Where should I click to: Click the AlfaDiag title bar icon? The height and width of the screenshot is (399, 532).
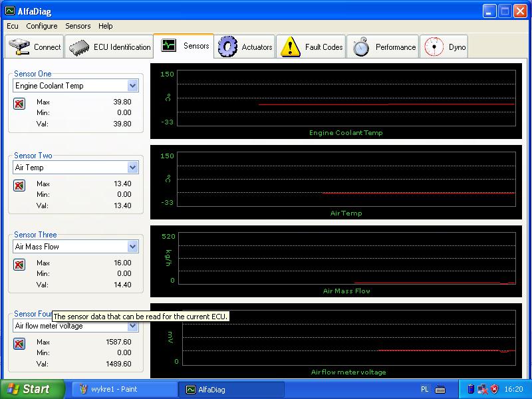point(10,11)
